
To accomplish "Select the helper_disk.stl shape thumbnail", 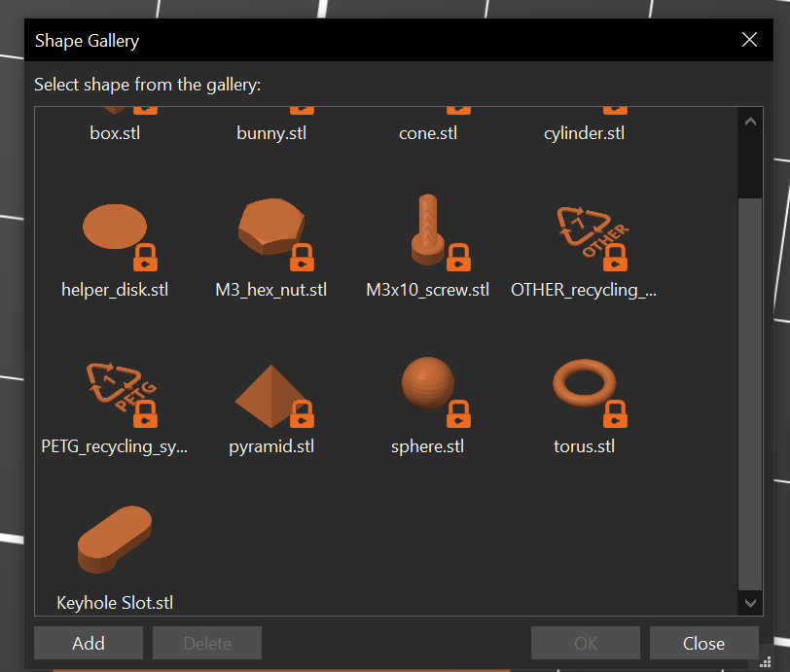I will tap(115, 230).
